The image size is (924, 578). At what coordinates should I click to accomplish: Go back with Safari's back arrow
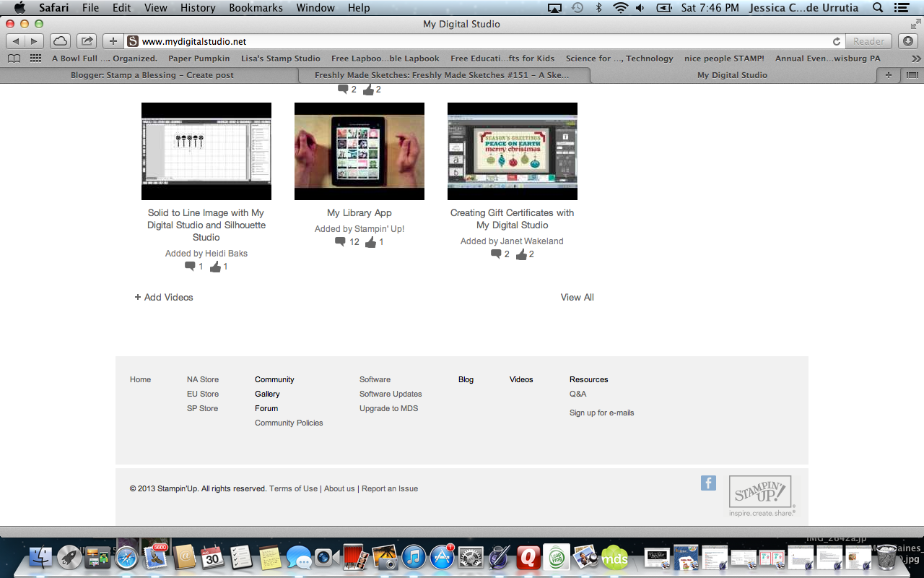[17, 41]
